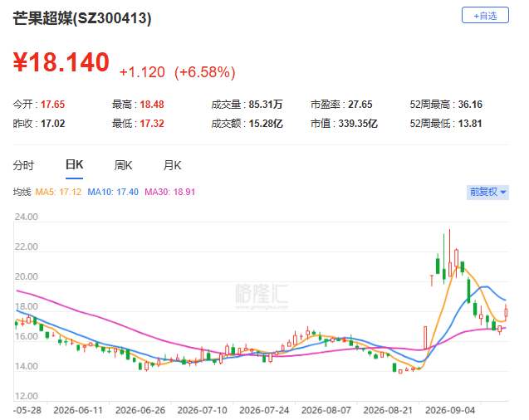This screenshot has height=420, width=529.
Task: Click the 14.00 y-axis price label
Action: (27, 366)
